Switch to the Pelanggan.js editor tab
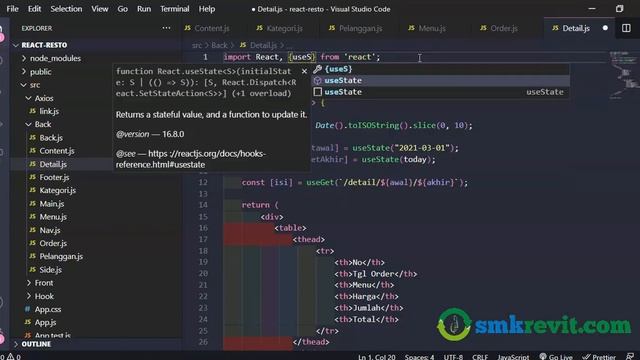The width and height of the screenshot is (640, 360). 356,28
